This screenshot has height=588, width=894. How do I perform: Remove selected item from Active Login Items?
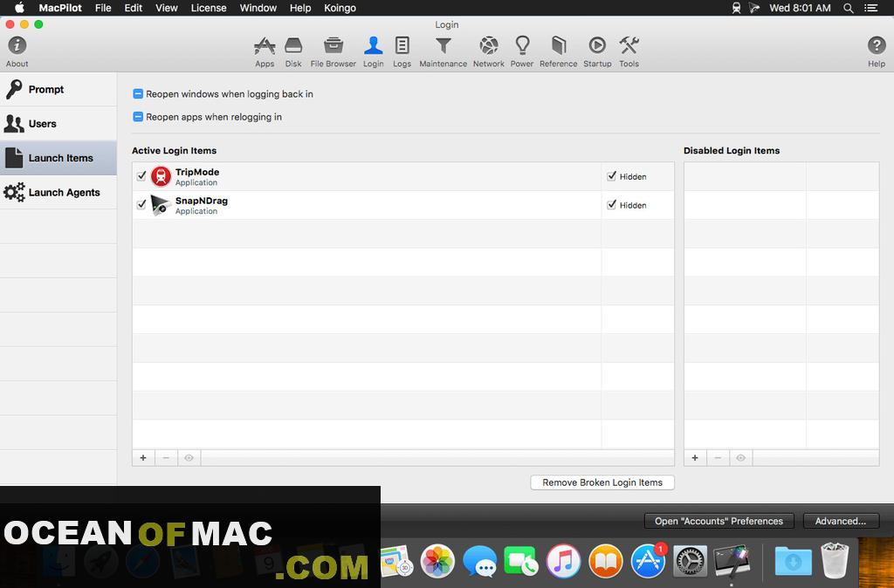tap(166, 457)
